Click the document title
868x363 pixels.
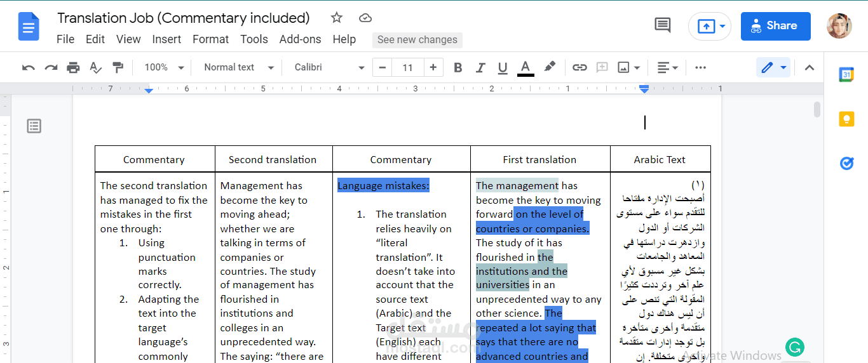pyautogui.click(x=184, y=18)
